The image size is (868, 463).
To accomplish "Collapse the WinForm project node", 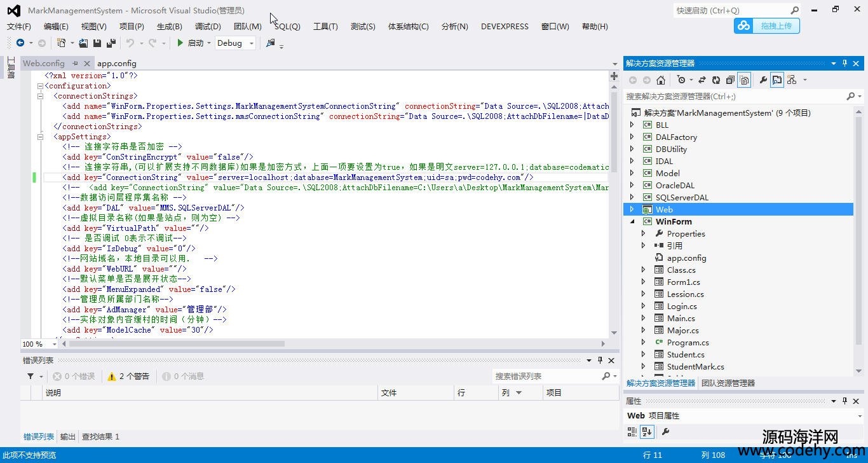I will tap(632, 222).
